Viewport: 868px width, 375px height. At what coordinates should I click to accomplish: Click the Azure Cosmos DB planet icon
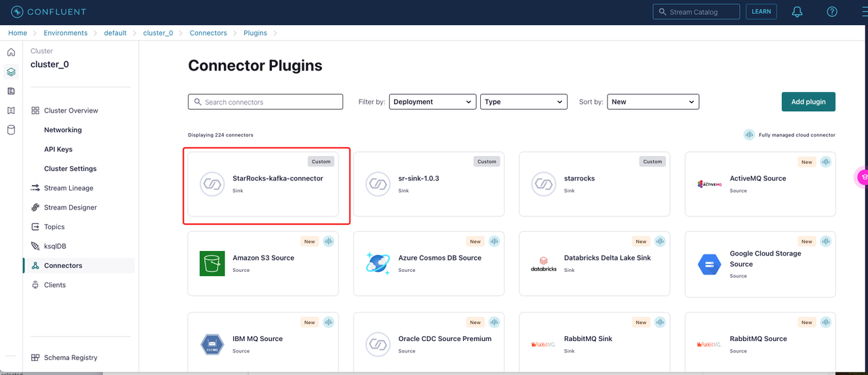tap(378, 264)
